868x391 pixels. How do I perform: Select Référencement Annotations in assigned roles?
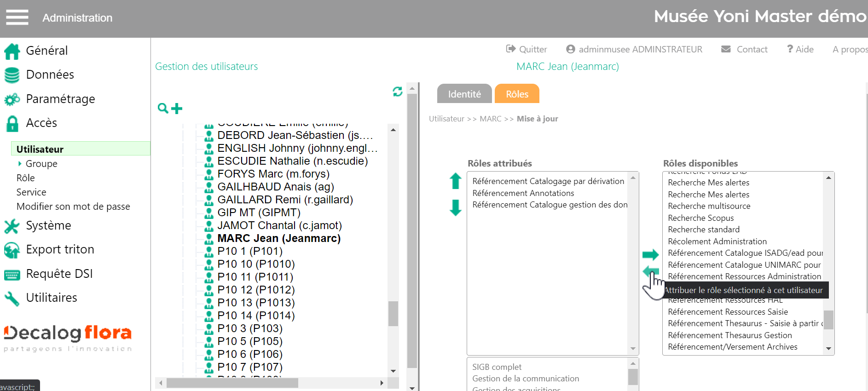click(523, 193)
